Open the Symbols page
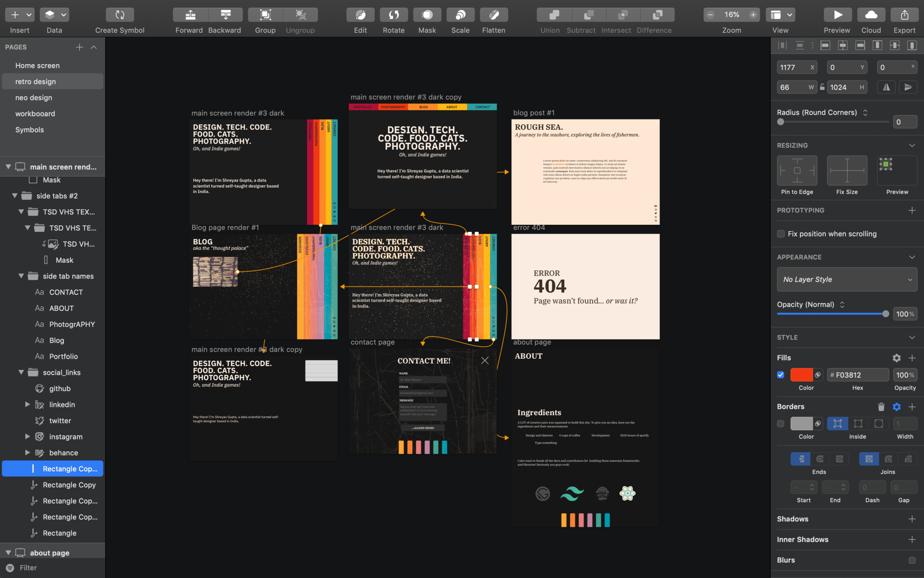This screenshot has height=578, width=924. (x=30, y=130)
